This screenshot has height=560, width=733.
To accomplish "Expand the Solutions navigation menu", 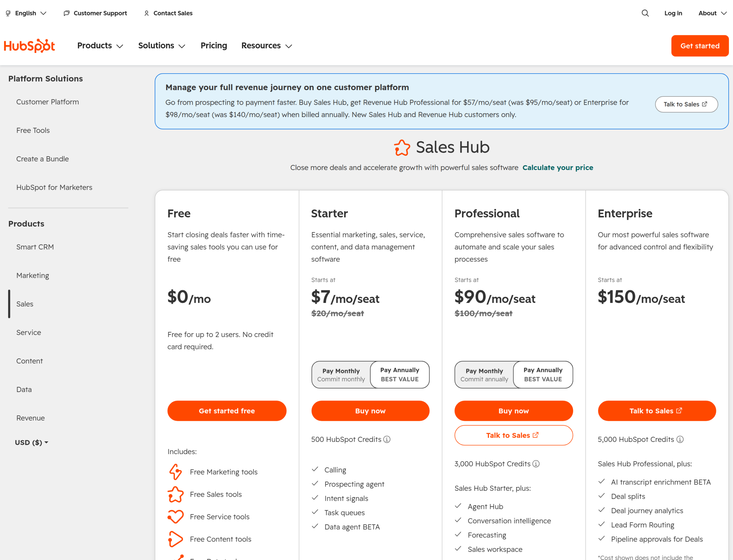I will pos(162,46).
